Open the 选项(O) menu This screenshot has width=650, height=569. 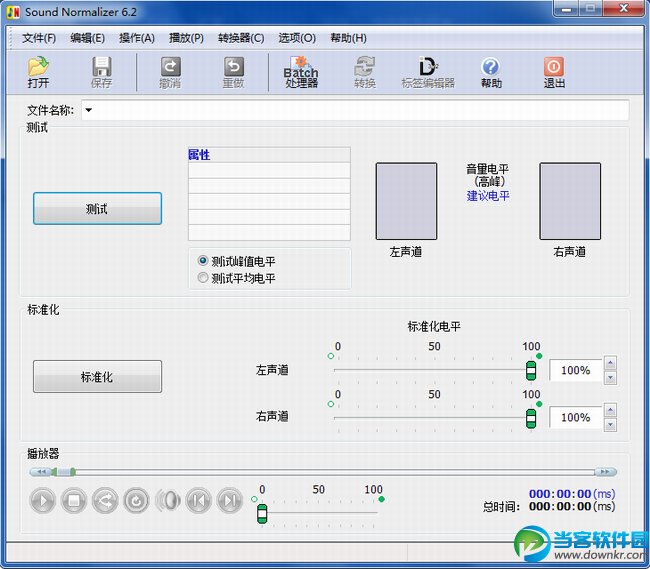297,38
